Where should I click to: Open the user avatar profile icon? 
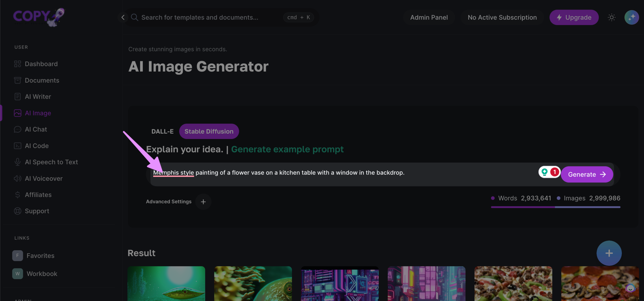pyautogui.click(x=631, y=17)
